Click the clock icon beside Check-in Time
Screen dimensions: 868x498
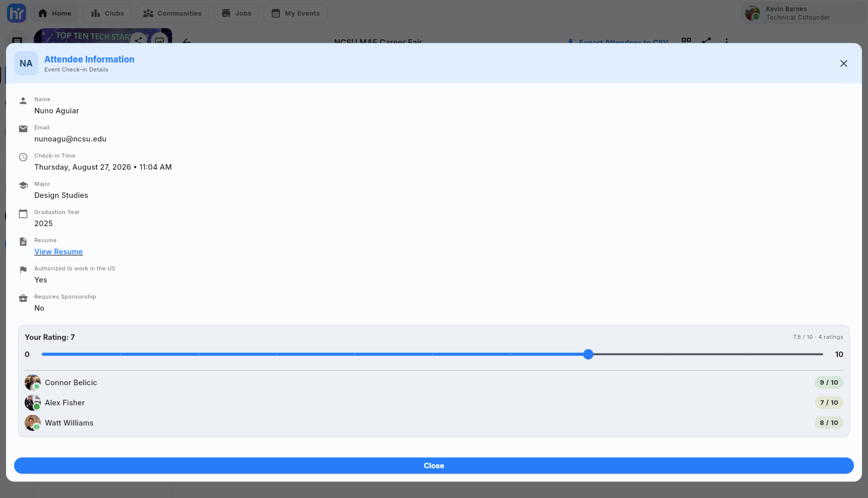click(x=23, y=157)
